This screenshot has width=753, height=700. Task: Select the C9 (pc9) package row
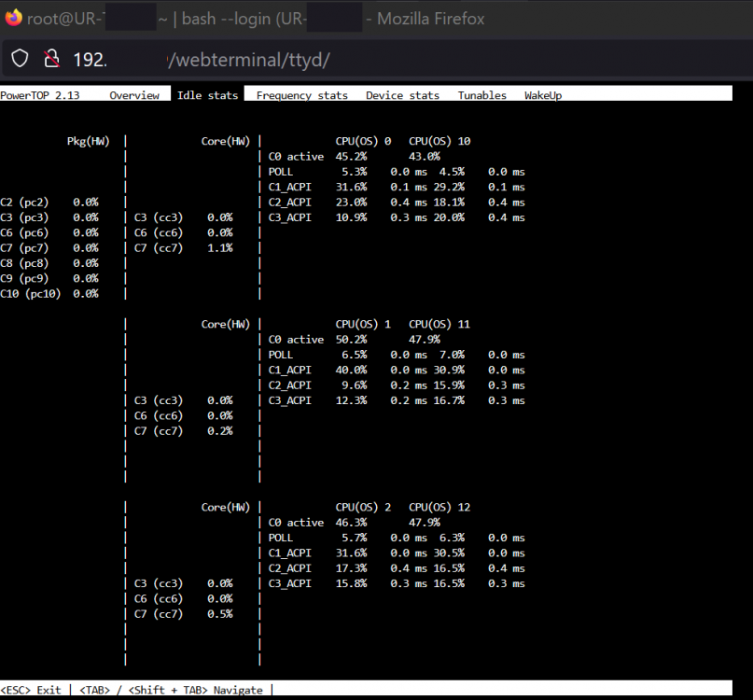point(49,279)
